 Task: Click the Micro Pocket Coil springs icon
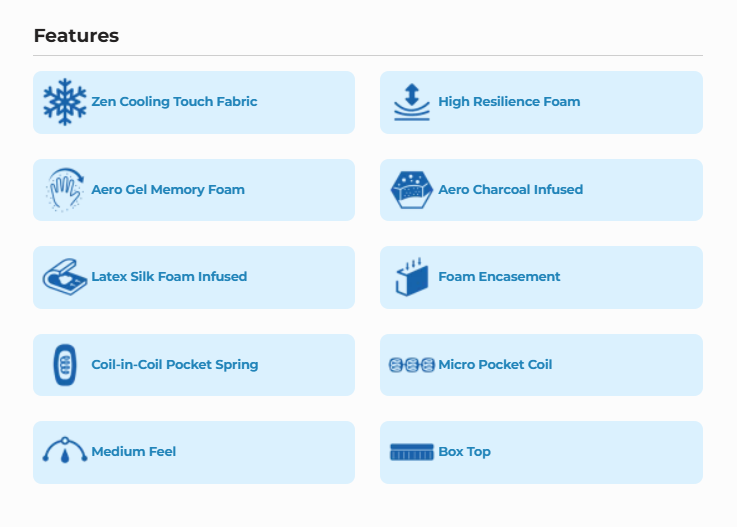[x=411, y=365]
